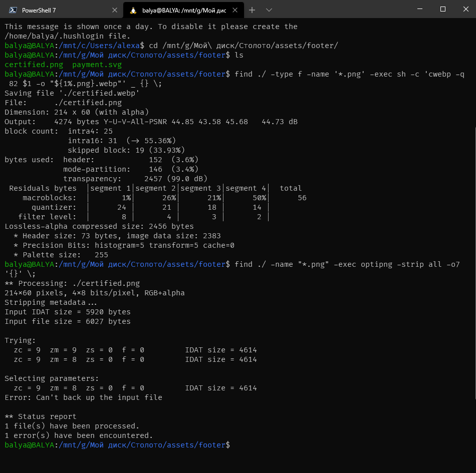476x473 pixels.
Task: Click the "Input file size = 6027 bytes" line
Action: click(67, 321)
